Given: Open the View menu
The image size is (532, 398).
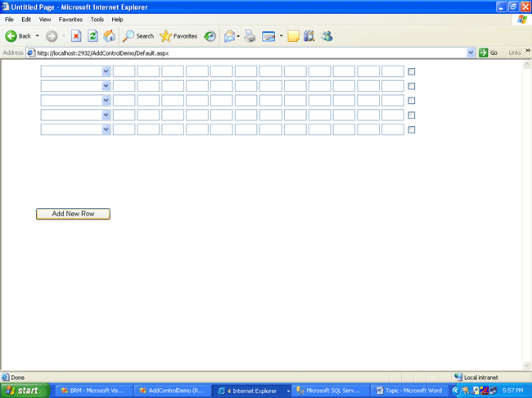Looking at the screenshot, I should coord(45,20).
